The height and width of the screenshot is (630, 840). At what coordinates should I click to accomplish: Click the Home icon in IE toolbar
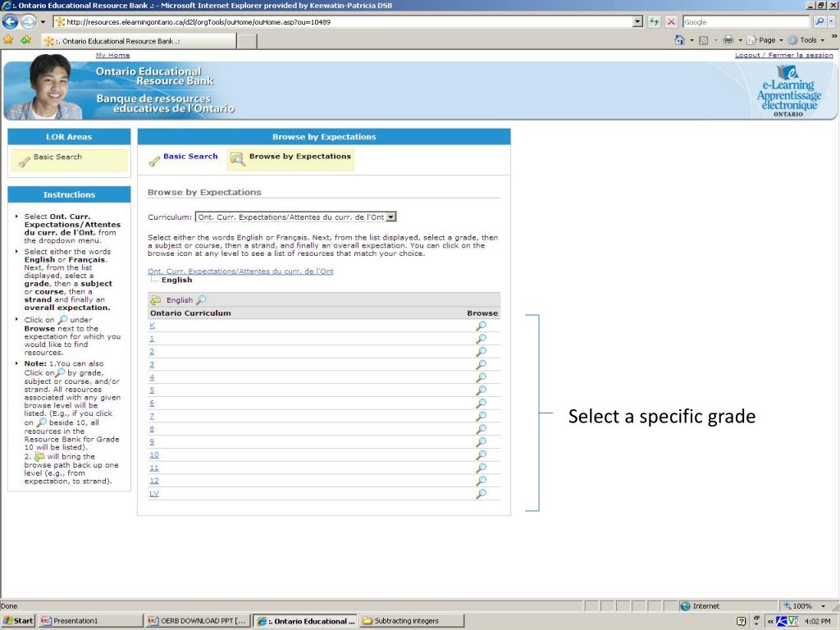tap(679, 40)
